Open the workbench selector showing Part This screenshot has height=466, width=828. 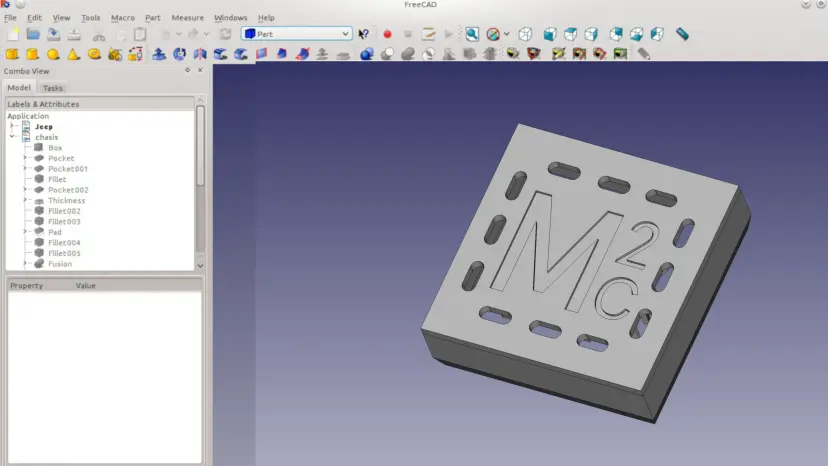click(x=297, y=34)
